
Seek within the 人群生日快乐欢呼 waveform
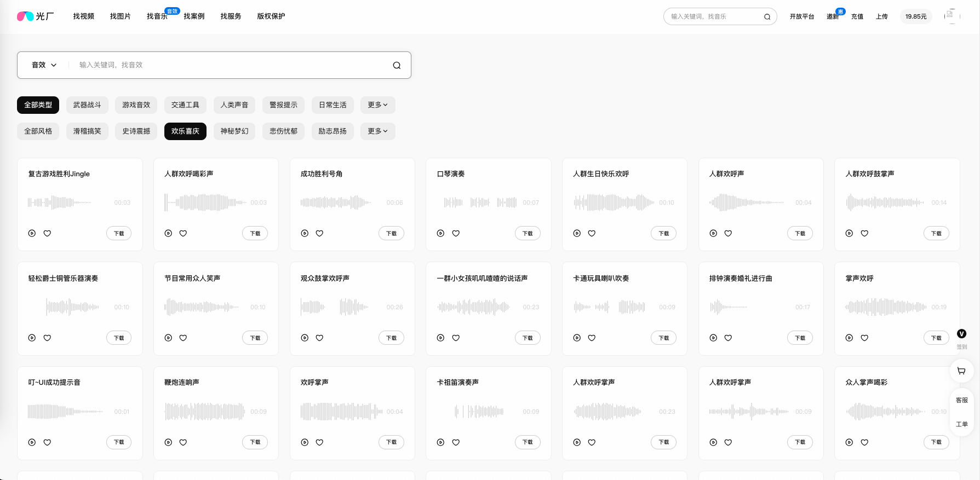pyautogui.click(x=614, y=203)
